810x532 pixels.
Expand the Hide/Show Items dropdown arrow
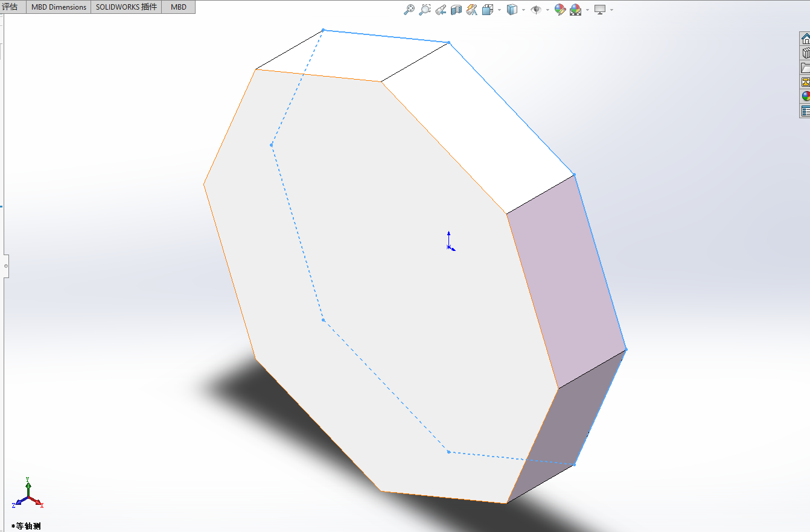pyautogui.click(x=547, y=10)
